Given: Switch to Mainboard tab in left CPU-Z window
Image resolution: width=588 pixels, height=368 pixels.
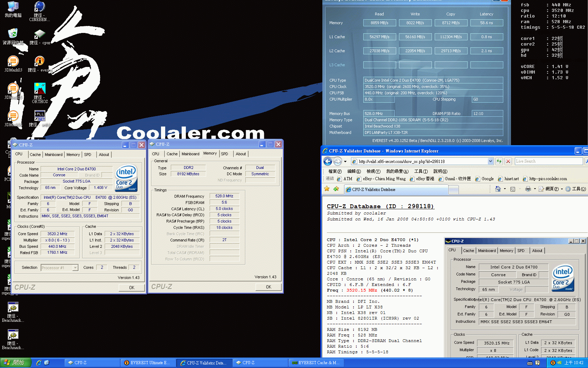Looking at the screenshot, I should pyautogui.click(x=54, y=155).
